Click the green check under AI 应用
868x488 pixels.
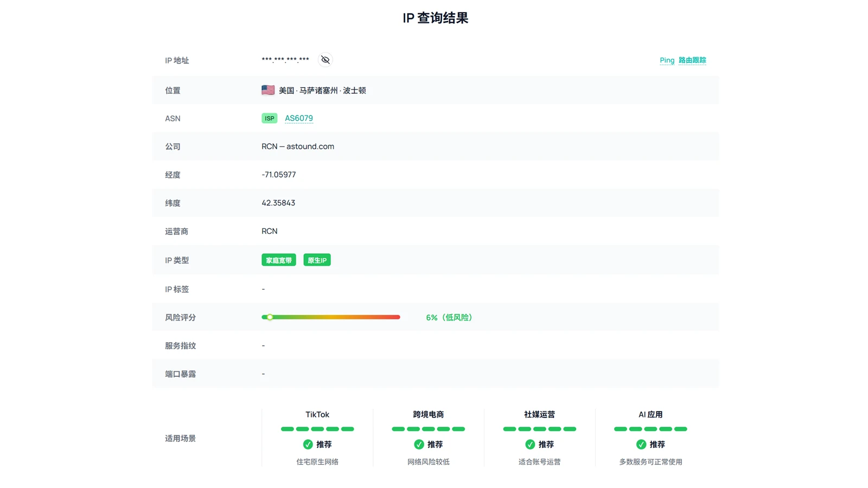click(x=641, y=444)
